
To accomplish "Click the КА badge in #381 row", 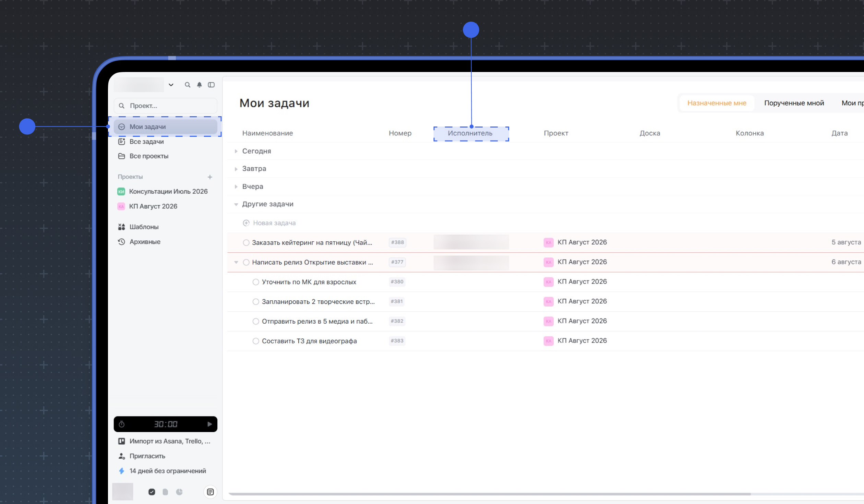I will click(x=548, y=301).
